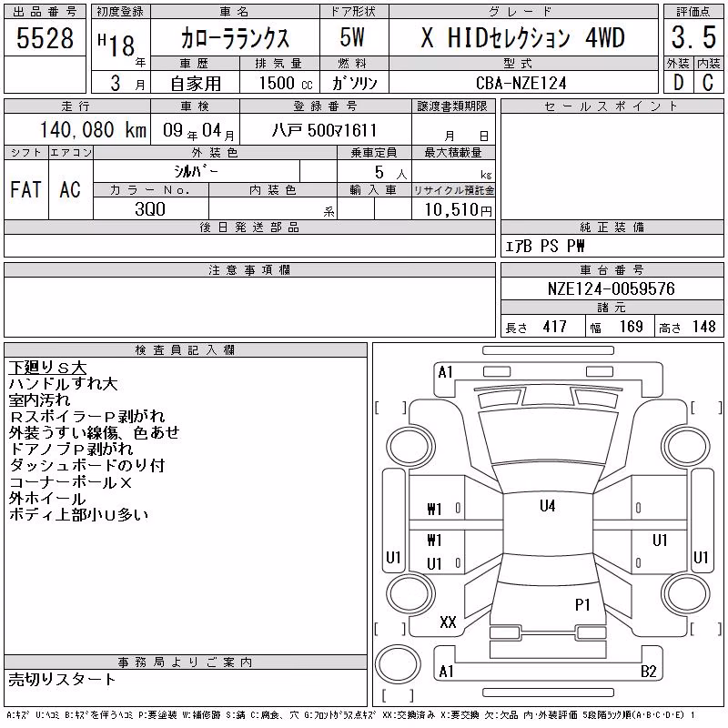Viewport: 728px width, 728px height.
Task: Select equipment text エアB PS PW
Action: point(545,246)
